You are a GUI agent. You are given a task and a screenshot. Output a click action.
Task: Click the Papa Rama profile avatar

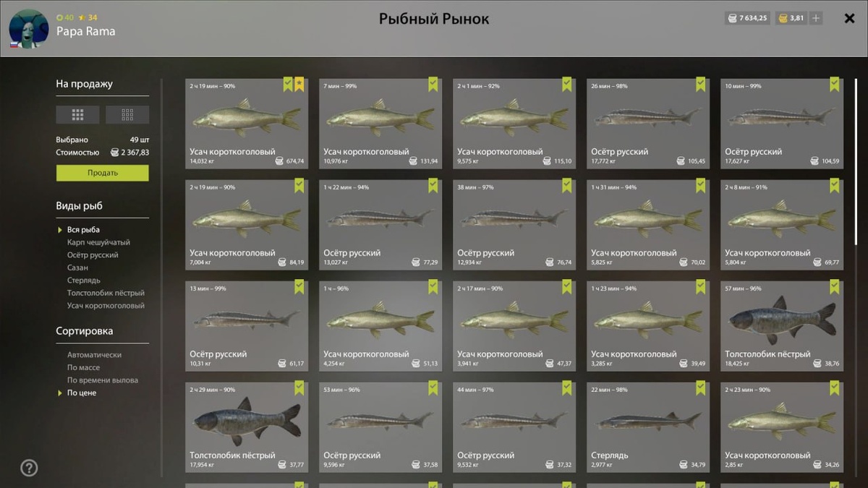pos(29,29)
